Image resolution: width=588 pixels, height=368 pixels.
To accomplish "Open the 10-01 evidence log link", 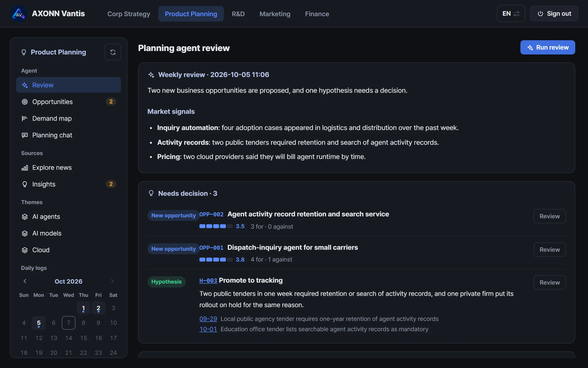I will point(208,329).
